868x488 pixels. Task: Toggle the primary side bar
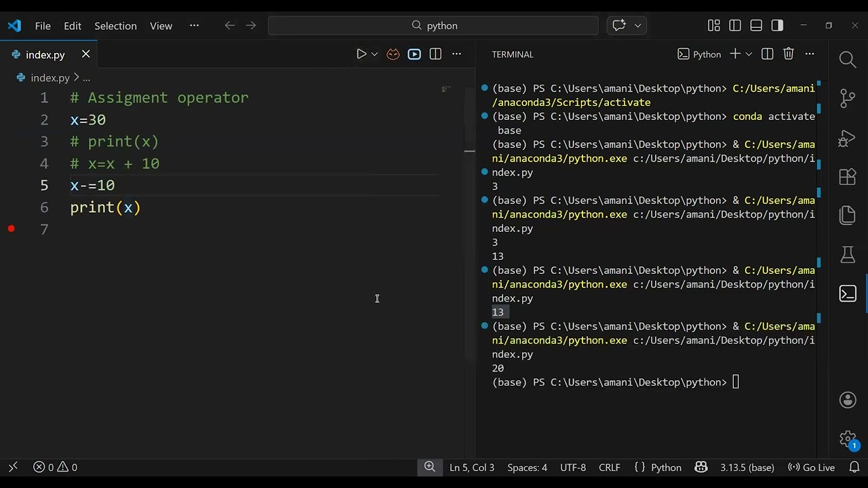pos(735,25)
